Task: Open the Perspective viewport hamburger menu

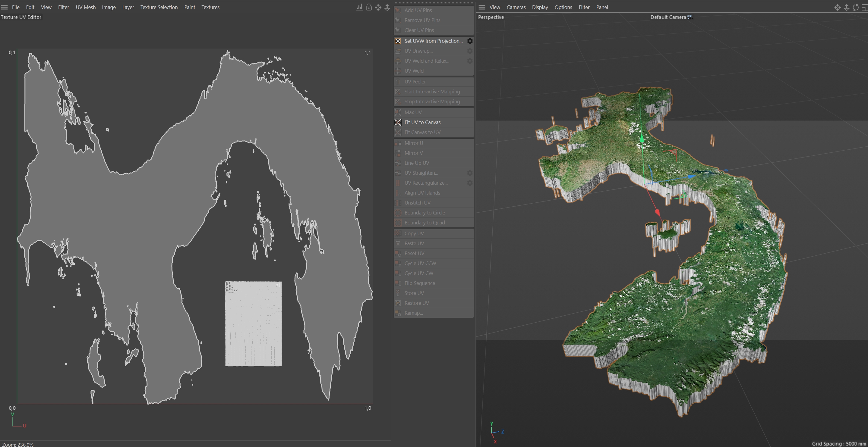Action: (x=482, y=7)
